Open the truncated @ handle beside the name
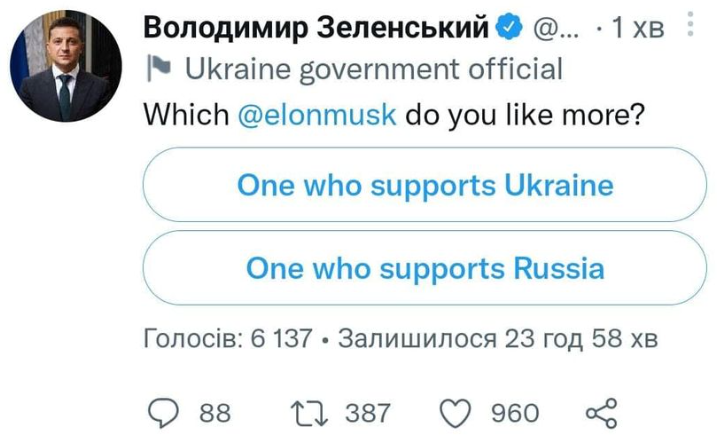The width and height of the screenshot is (717, 447). (x=552, y=30)
